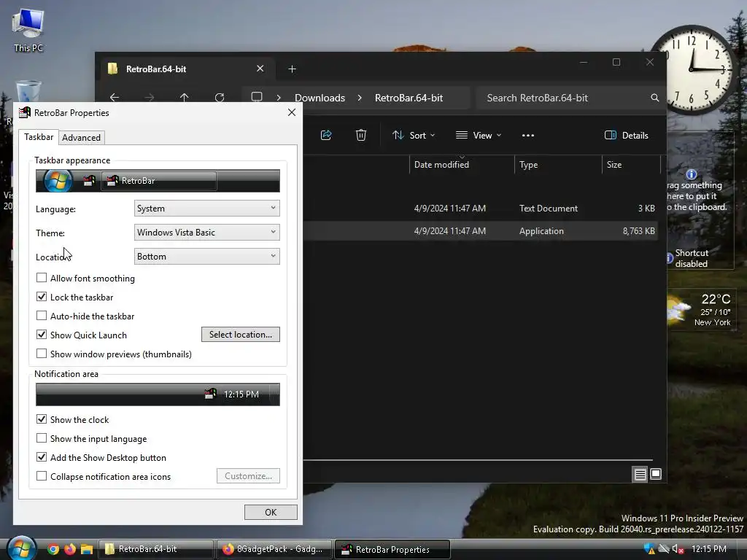Expand the chevron before Downloads breadcrumb

[279, 98]
